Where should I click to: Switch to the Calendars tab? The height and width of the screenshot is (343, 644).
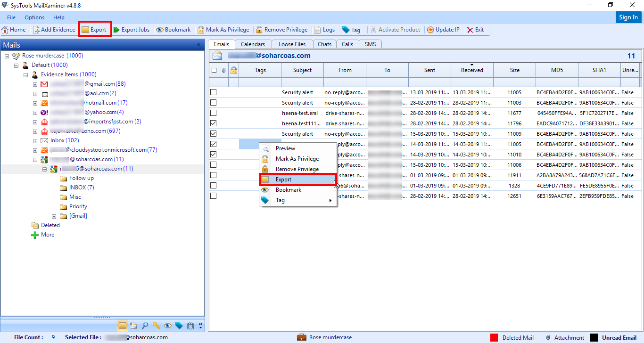point(253,44)
